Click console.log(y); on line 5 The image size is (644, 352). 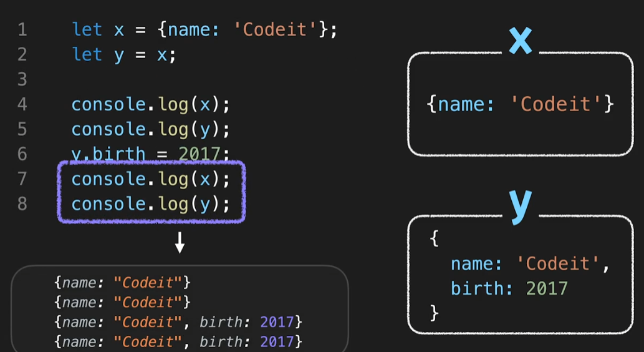click(151, 130)
